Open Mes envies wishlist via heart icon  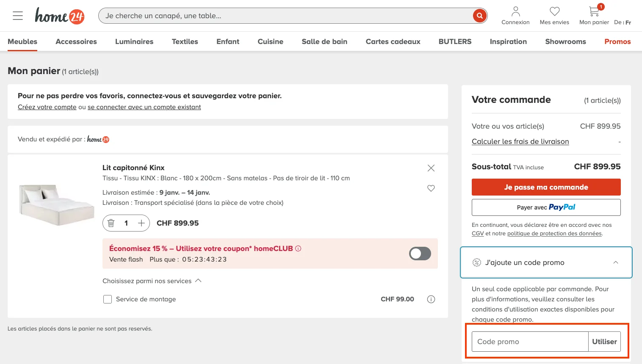click(554, 11)
